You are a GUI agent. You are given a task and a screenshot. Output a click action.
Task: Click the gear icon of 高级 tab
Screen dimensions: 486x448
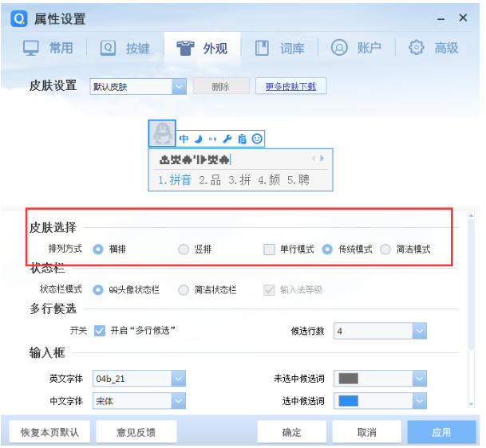417,48
